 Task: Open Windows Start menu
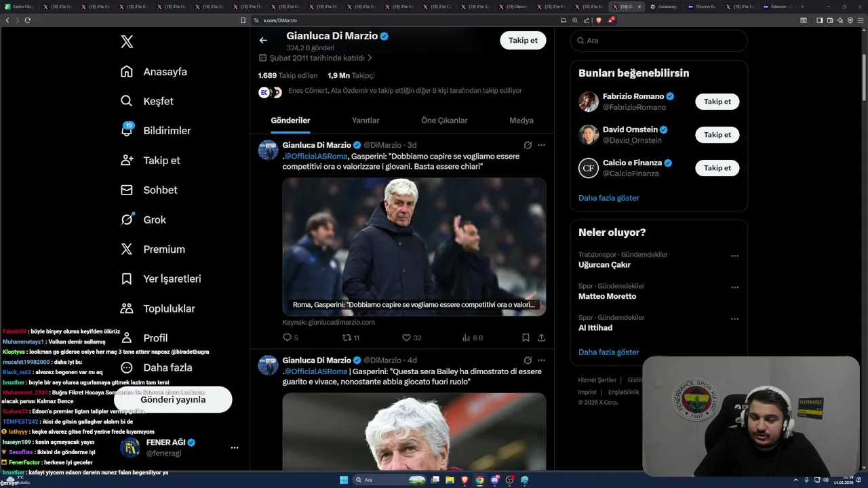344,480
